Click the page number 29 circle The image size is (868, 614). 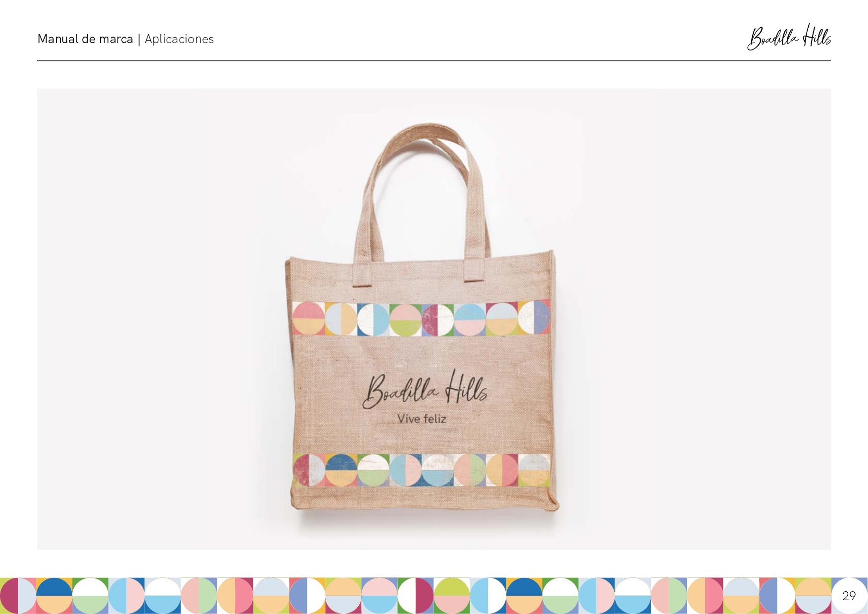click(849, 596)
